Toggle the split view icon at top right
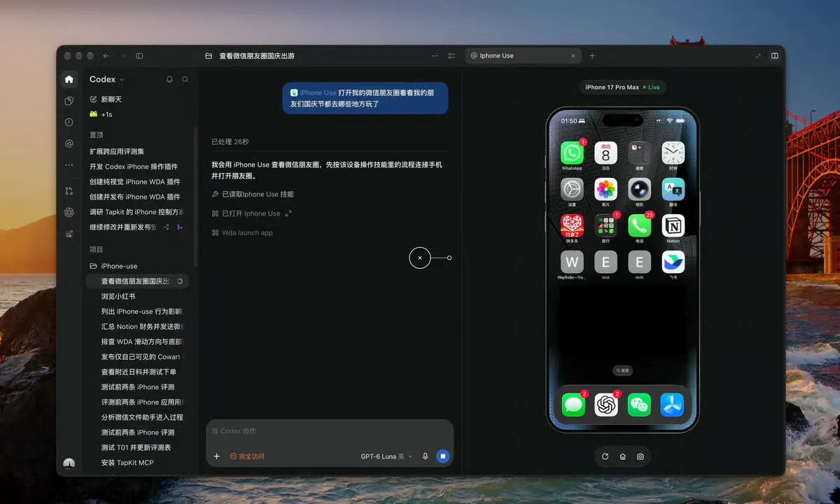 coord(775,56)
